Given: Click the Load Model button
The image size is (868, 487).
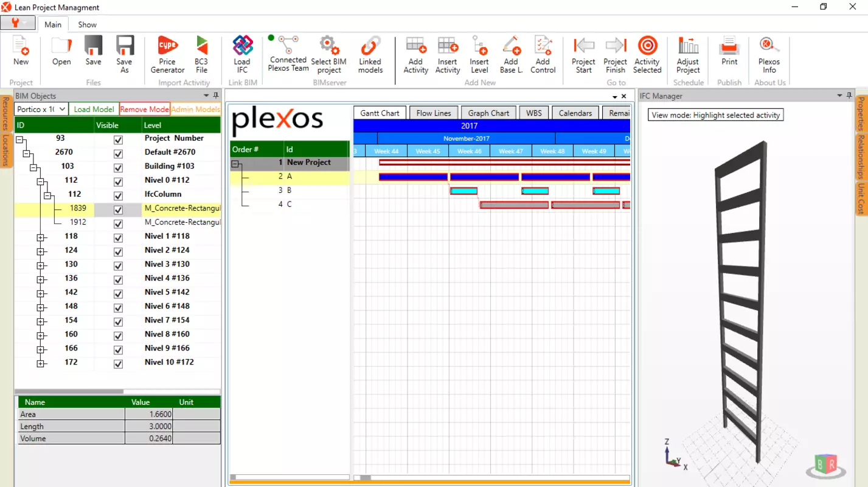Looking at the screenshot, I should pos(94,109).
